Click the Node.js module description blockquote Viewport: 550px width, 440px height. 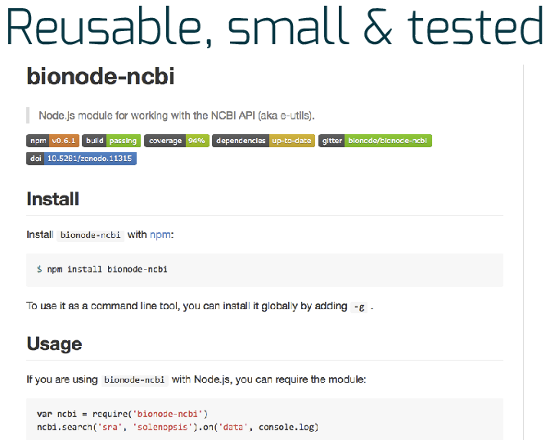pyautogui.click(x=176, y=115)
